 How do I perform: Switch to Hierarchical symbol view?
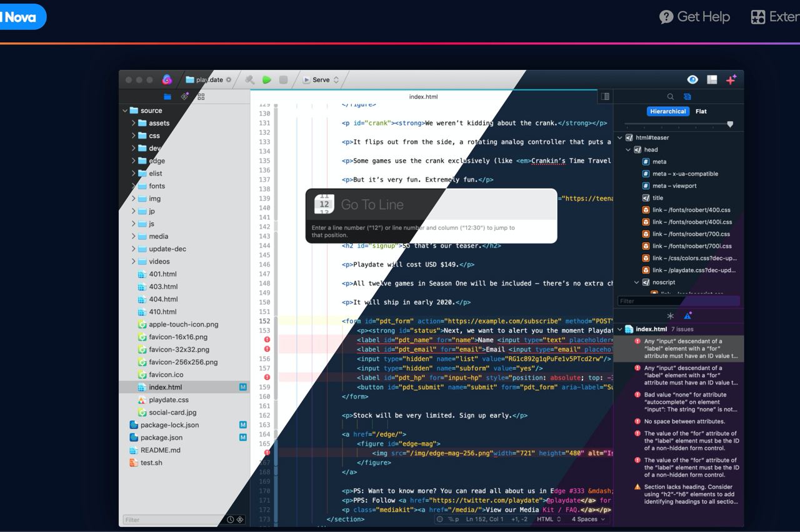[x=667, y=111]
